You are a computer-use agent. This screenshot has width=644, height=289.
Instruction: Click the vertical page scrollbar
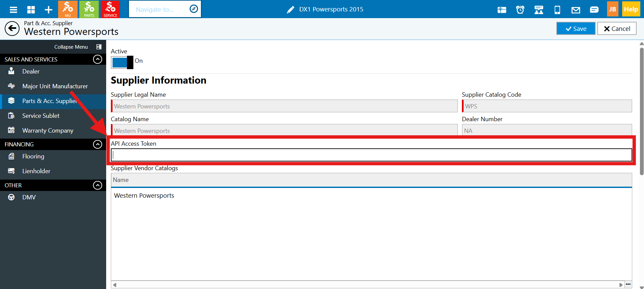(x=641, y=111)
